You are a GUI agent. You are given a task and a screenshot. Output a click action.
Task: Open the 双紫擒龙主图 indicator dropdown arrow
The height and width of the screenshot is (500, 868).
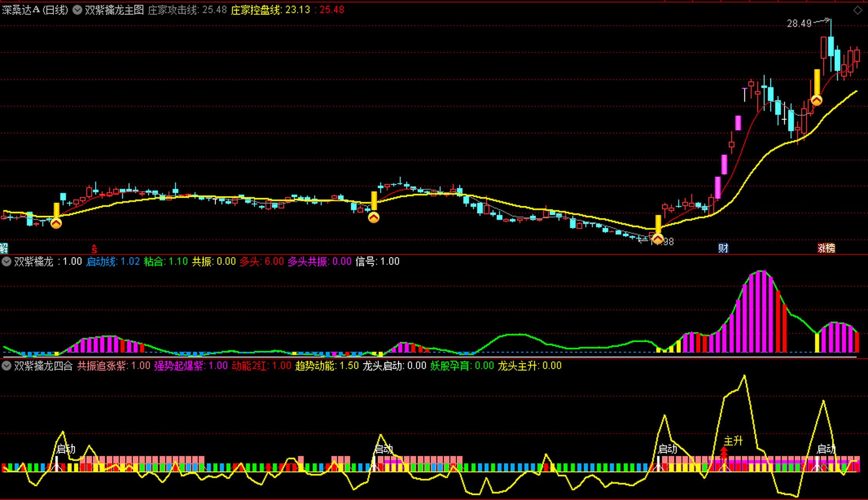[77, 10]
